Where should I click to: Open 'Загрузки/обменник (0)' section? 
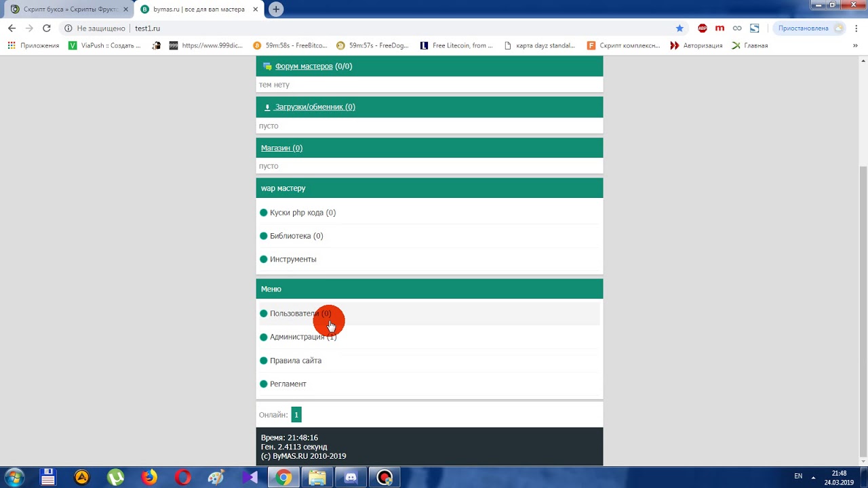point(315,107)
